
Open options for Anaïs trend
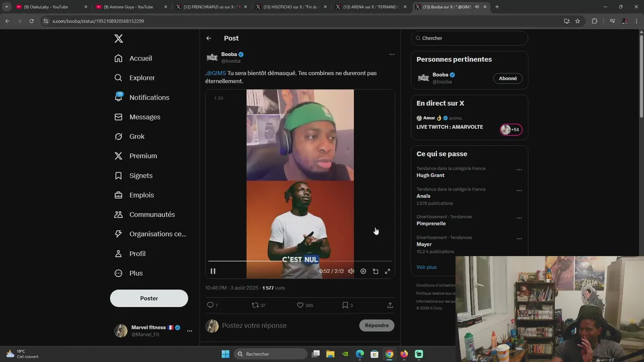click(x=519, y=191)
